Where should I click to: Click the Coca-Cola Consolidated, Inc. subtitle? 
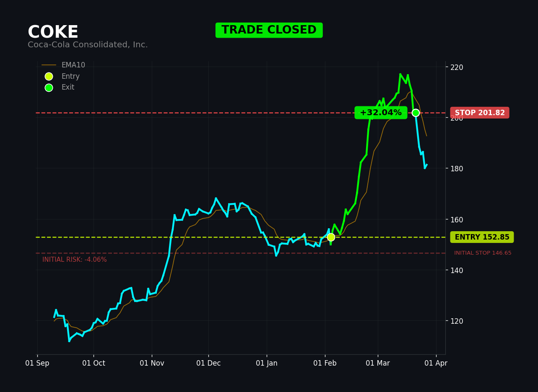(x=88, y=45)
